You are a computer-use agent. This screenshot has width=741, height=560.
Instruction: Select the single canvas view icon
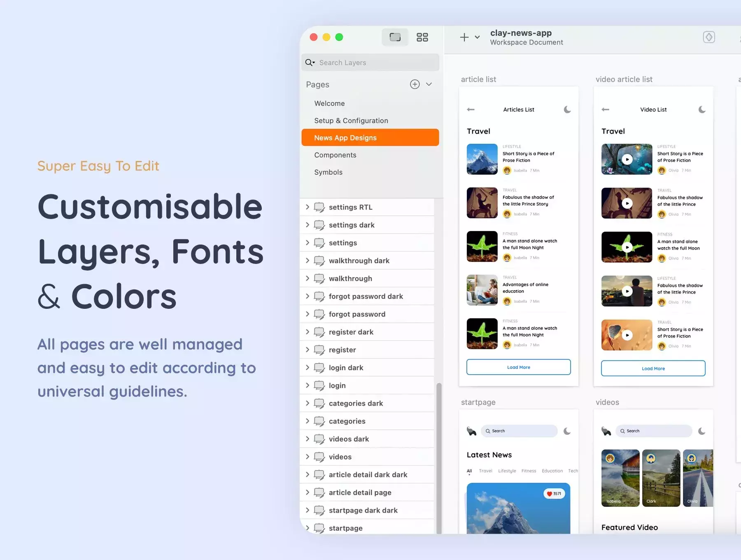click(x=395, y=37)
